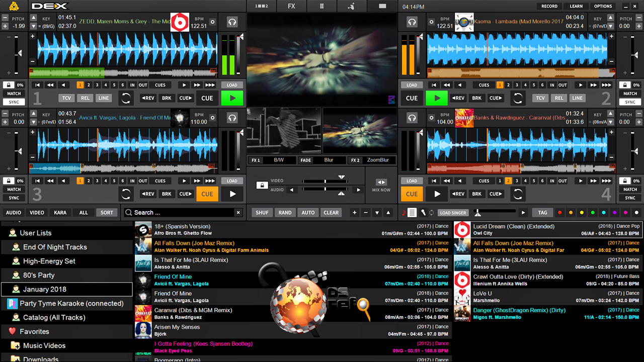Lower deck 3 key with down arrow

coord(34,122)
